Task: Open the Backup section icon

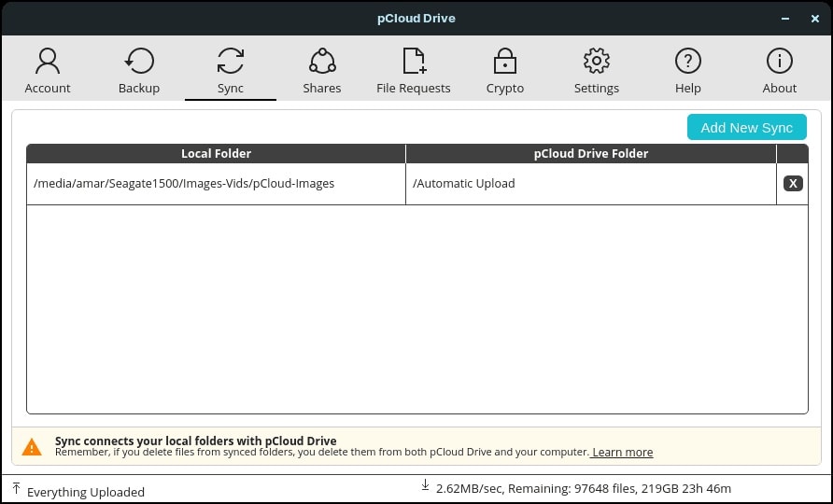Action: point(139,61)
